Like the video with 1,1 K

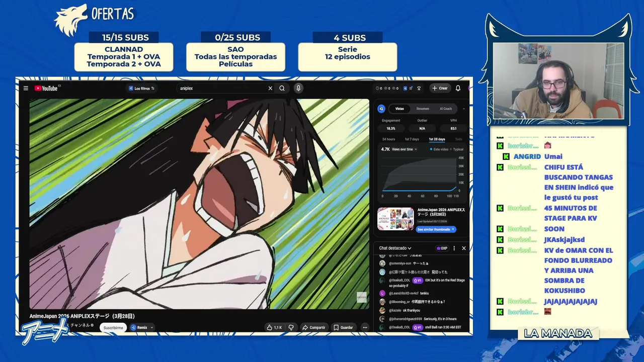274,327
